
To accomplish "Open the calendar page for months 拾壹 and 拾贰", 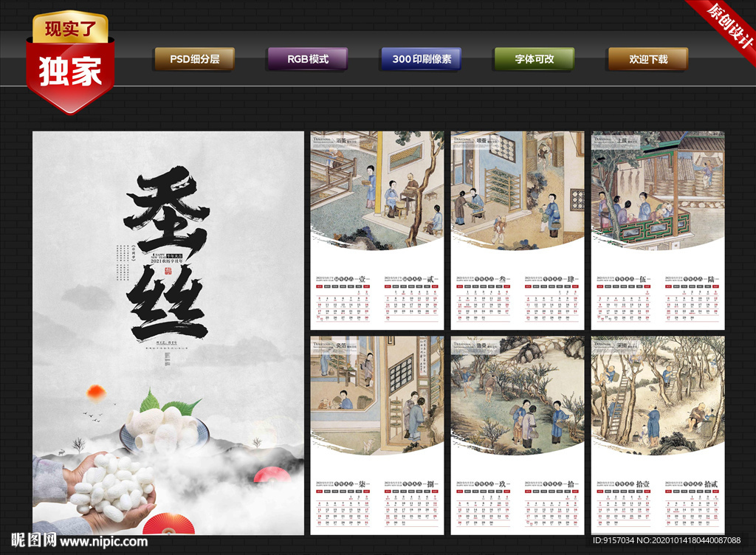I will pyautogui.click(x=658, y=435).
